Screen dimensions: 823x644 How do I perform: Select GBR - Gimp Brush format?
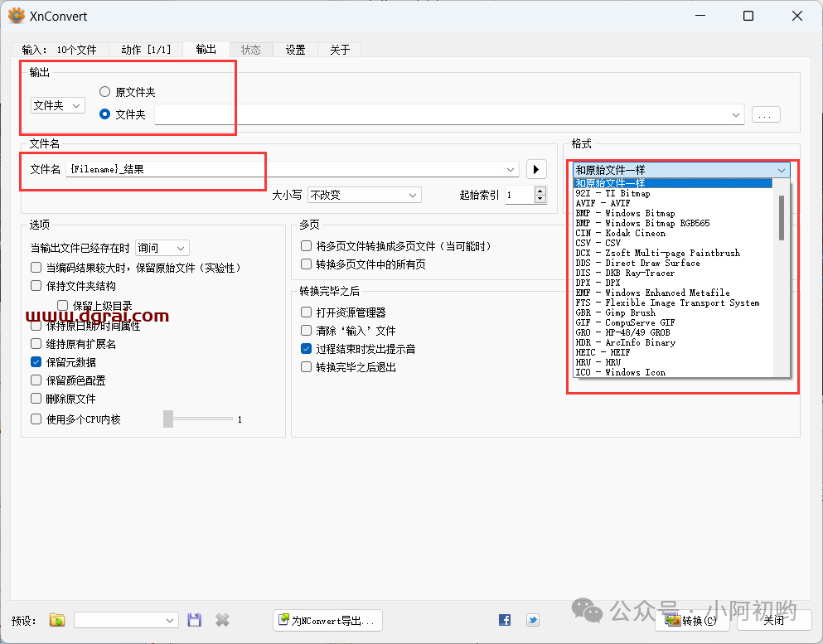coord(673,312)
